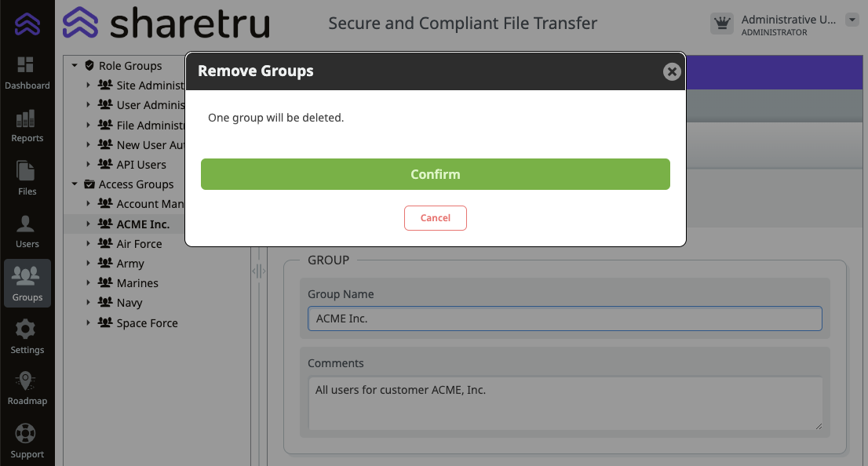868x466 pixels.
Task: Focus the Comments text area
Action: tap(565, 403)
